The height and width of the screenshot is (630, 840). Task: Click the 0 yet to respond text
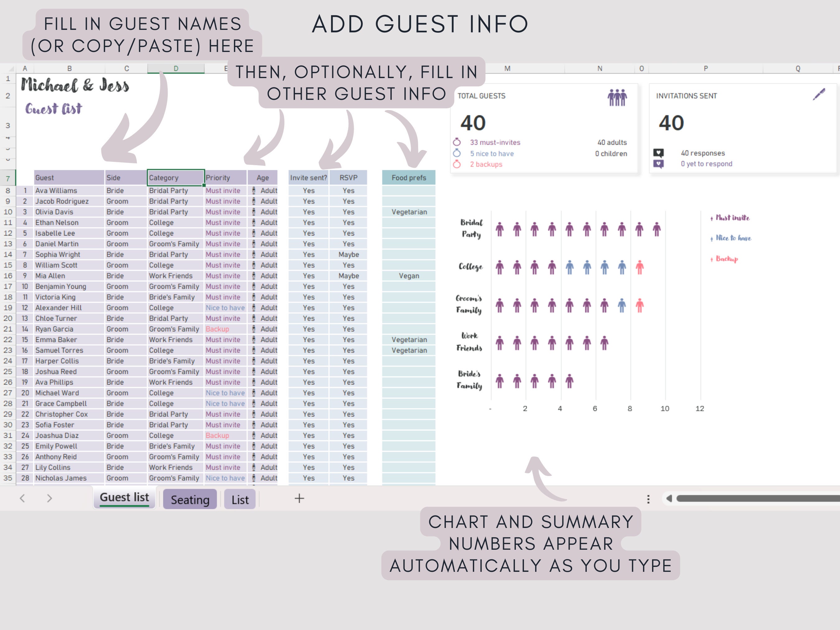click(706, 164)
